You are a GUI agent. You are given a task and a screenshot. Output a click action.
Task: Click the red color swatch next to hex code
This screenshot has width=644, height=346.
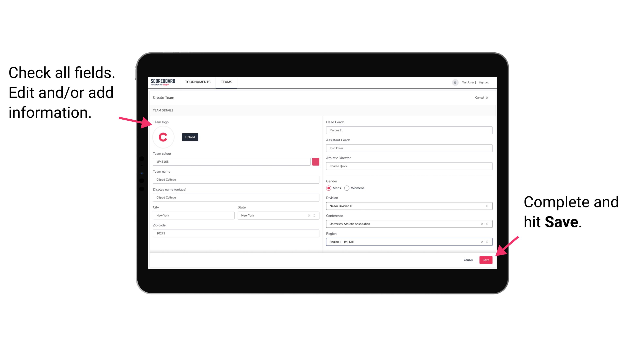click(316, 161)
